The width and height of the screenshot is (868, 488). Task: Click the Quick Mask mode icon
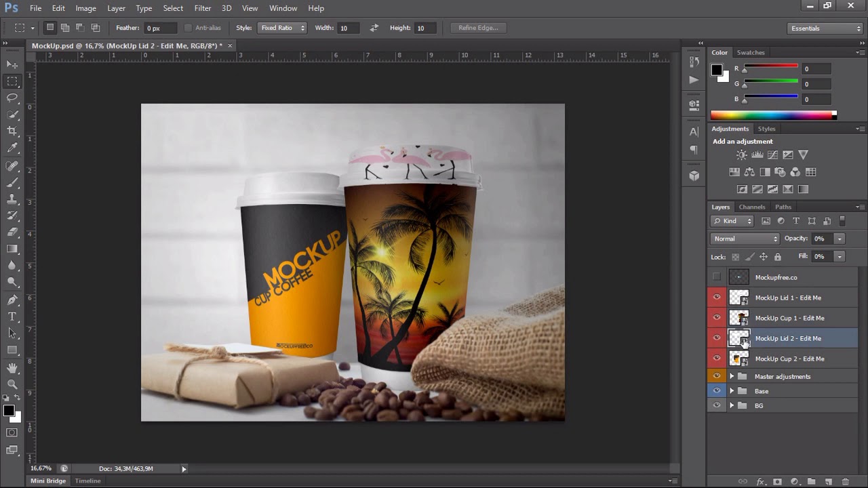tap(12, 432)
